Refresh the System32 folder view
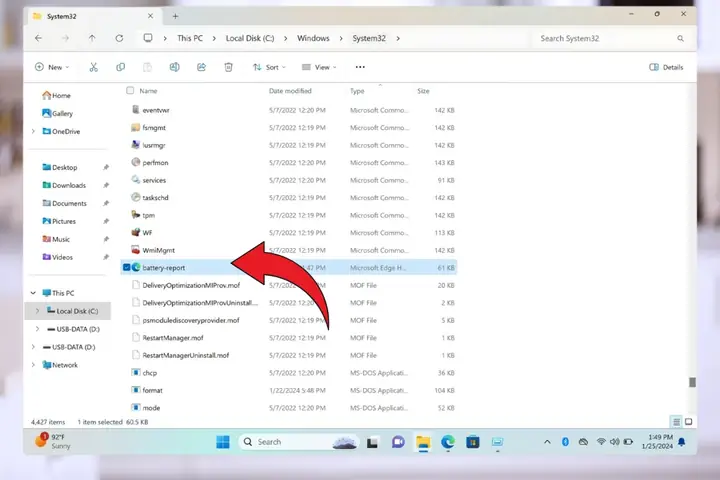The width and height of the screenshot is (720, 480). pyautogui.click(x=119, y=38)
